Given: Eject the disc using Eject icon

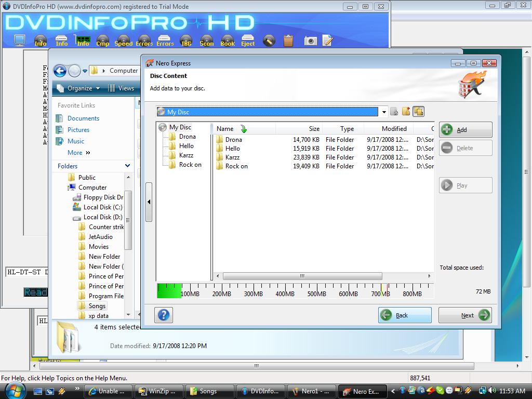Looking at the screenshot, I should (x=248, y=41).
